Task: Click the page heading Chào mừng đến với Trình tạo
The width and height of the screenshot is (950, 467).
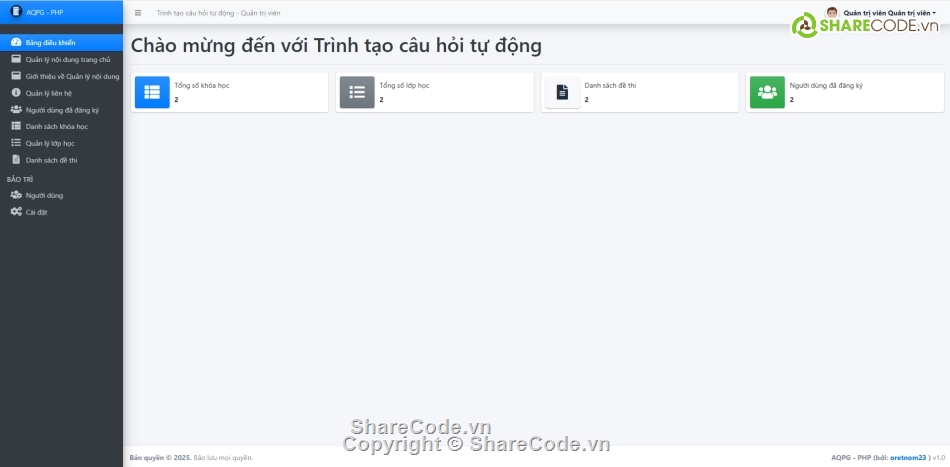Action: coord(336,46)
